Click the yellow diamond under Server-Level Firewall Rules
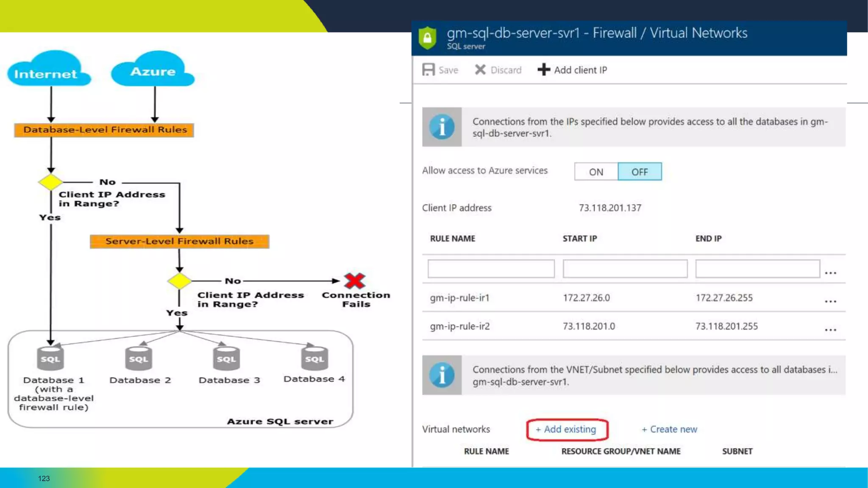 coord(179,281)
